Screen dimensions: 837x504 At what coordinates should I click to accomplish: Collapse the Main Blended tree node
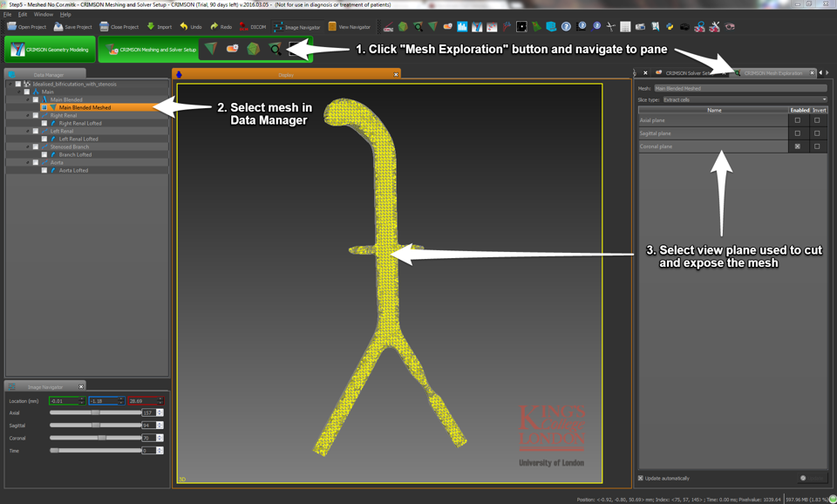pos(27,100)
